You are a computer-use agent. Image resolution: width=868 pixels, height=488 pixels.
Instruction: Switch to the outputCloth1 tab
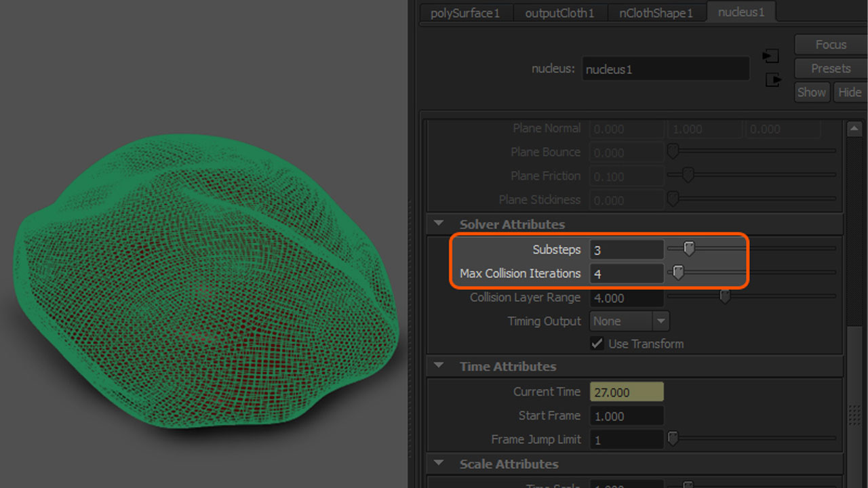(x=560, y=12)
